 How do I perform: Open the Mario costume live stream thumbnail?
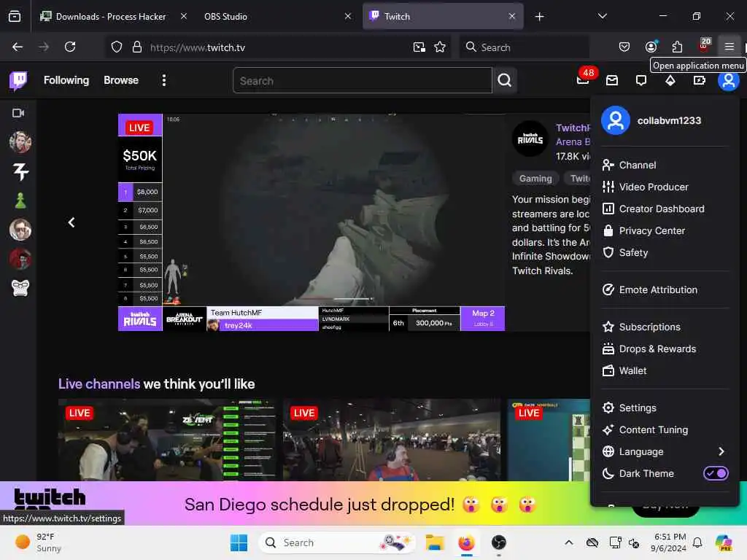point(392,440)
